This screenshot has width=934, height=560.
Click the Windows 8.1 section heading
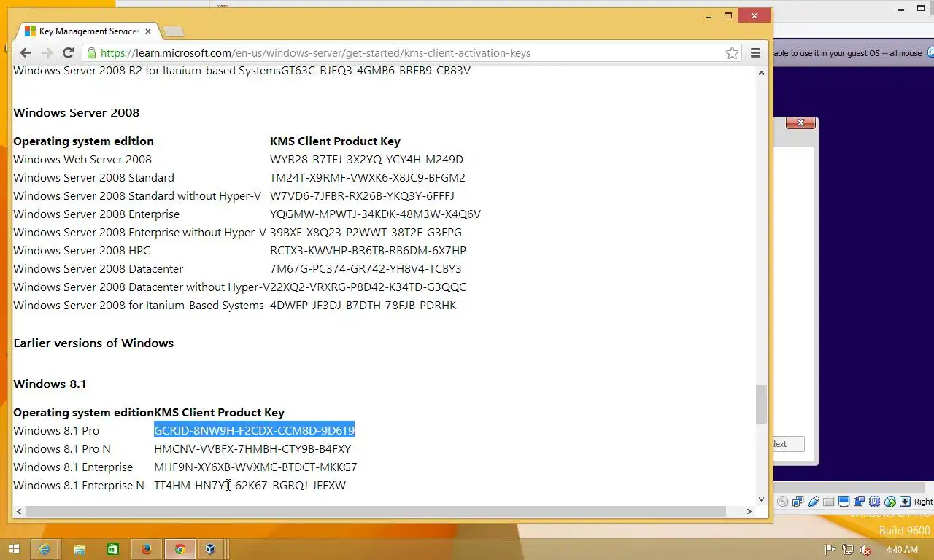point(50,384)
